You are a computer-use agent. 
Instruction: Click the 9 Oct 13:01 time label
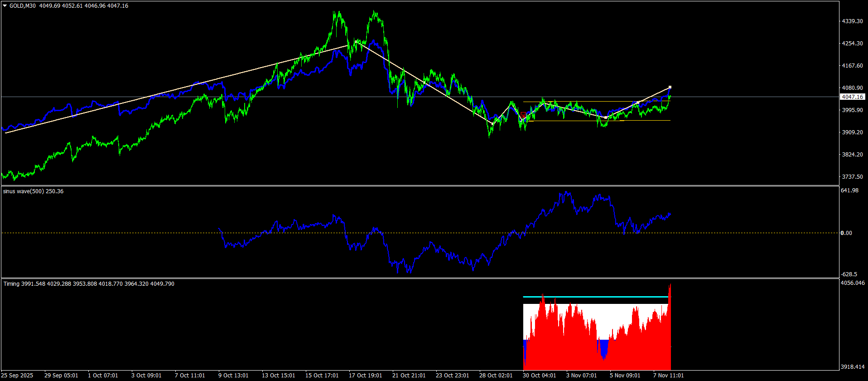click(233, 376)
